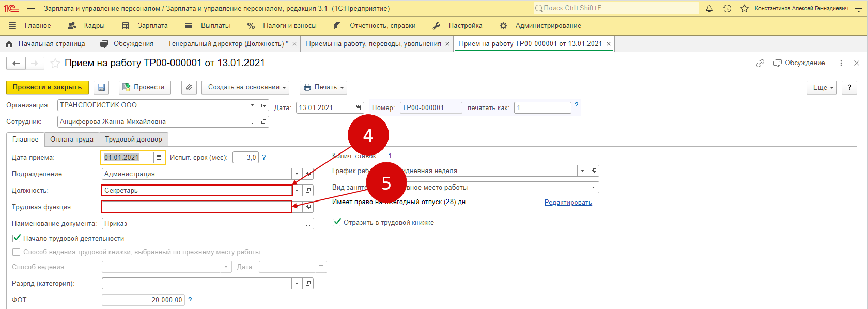Click the paperclip attachments icon
The image size is (868, 309).
coord(189,87)
